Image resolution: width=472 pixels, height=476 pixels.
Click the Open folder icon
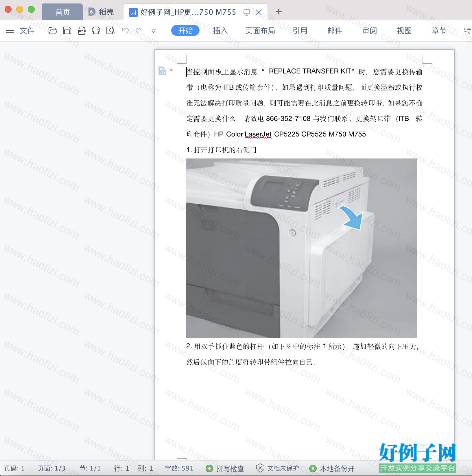point(53,30)
